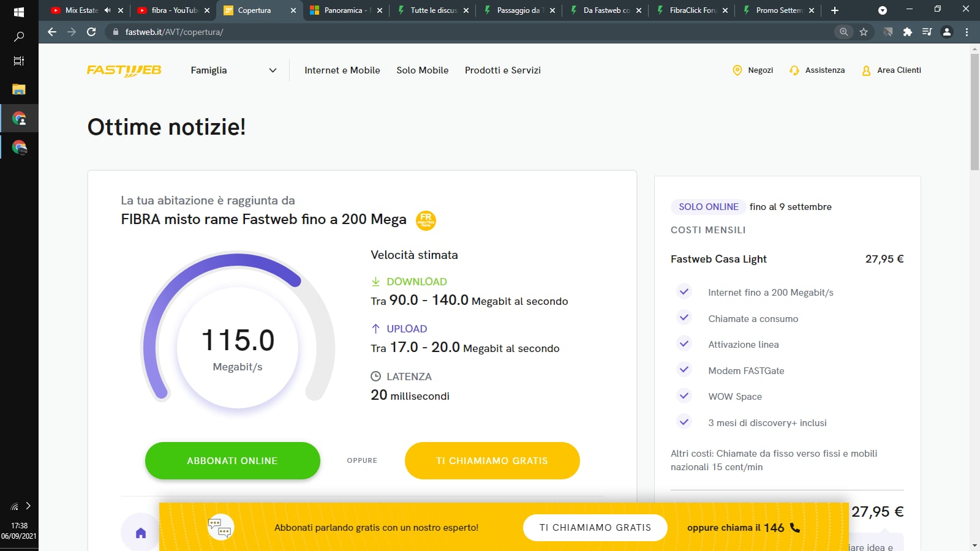The image size is (980, 551).
Task: Open Internet e Mobile menu
Action: [x=342, y=70]
